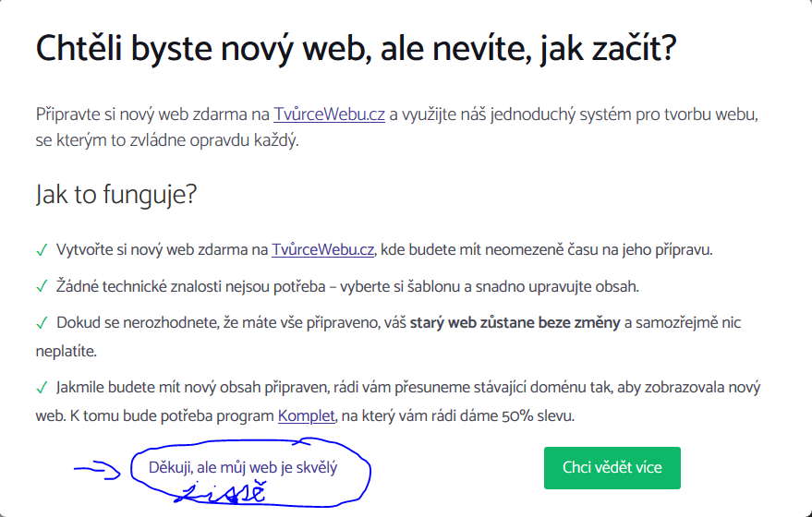This screenshot has height=517, width=812.
Task: Click the checkmark beside "Žádné technické znalosti"
Action: point(42,287)
